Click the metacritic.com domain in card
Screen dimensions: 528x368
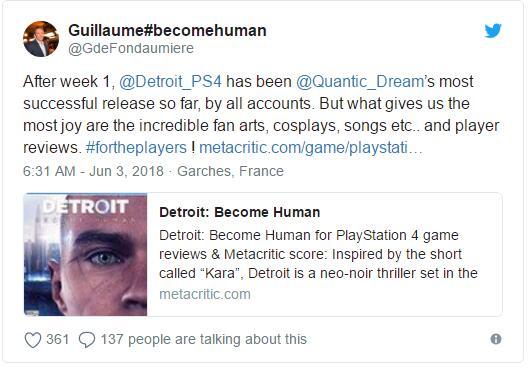pos(205,294)
